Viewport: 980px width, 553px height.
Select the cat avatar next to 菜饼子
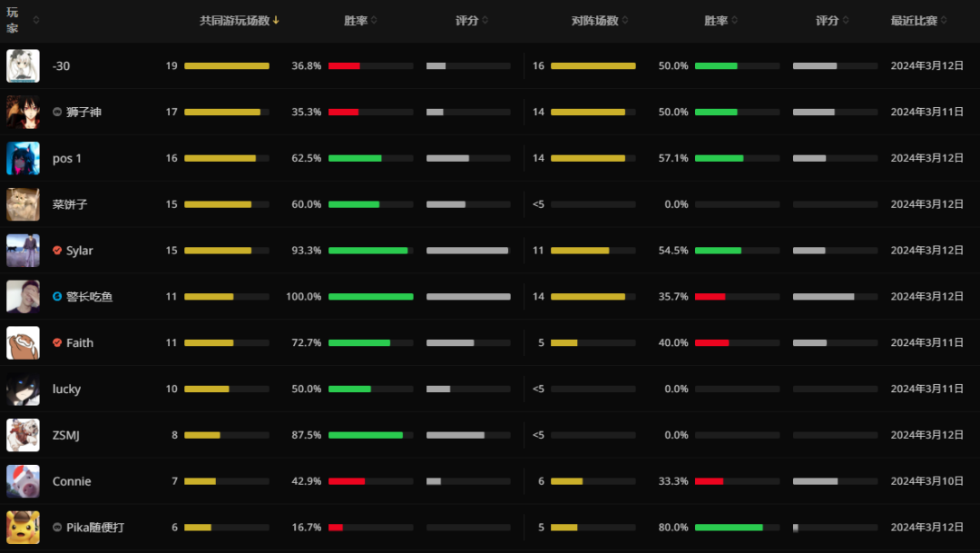click(23, 204)
